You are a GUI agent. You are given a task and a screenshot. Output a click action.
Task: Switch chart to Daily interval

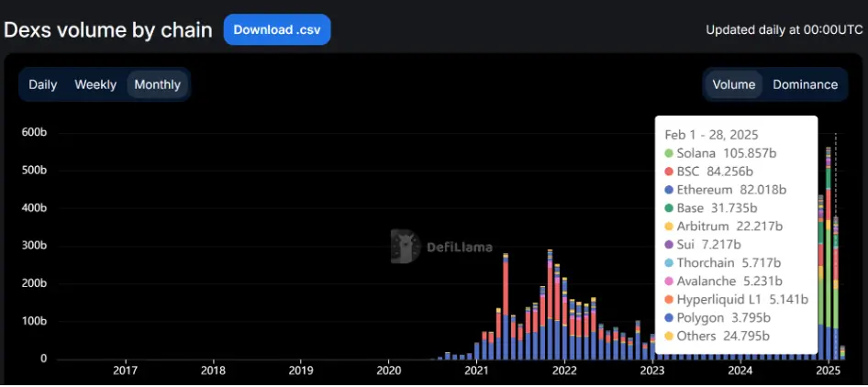click(x=43, y=84)
